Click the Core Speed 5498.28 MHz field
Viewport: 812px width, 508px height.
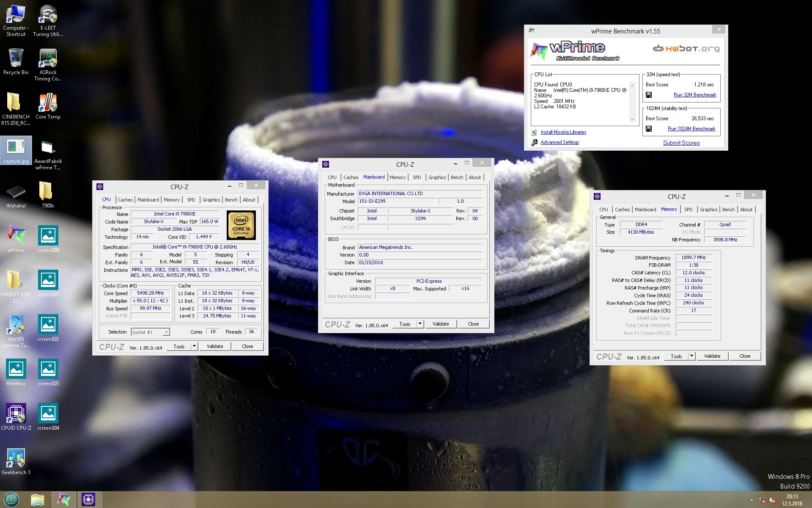click(x=151, y=293)
